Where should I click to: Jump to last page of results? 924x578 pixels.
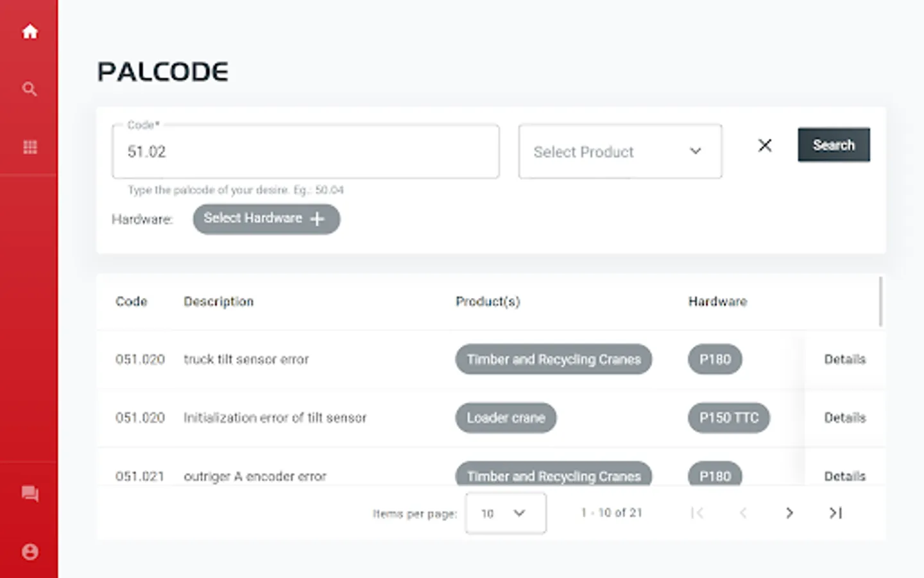coord(835,512)
